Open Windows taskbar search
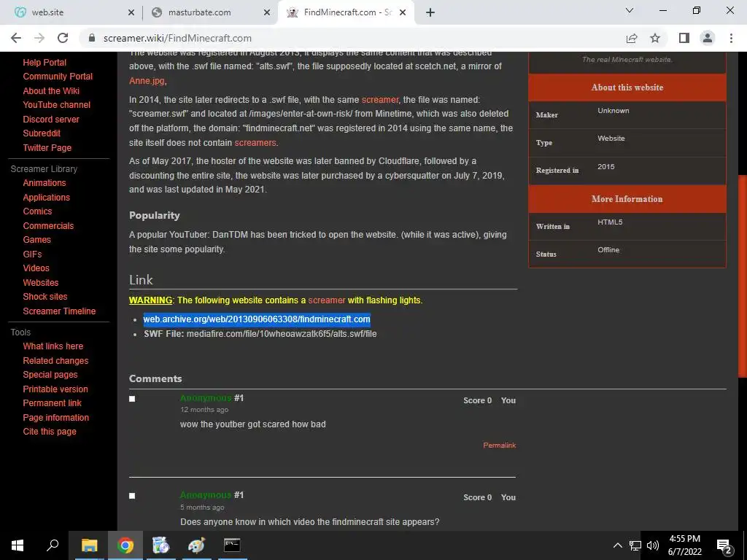Screen dimensions: 747x560 (x=53, y=545)
